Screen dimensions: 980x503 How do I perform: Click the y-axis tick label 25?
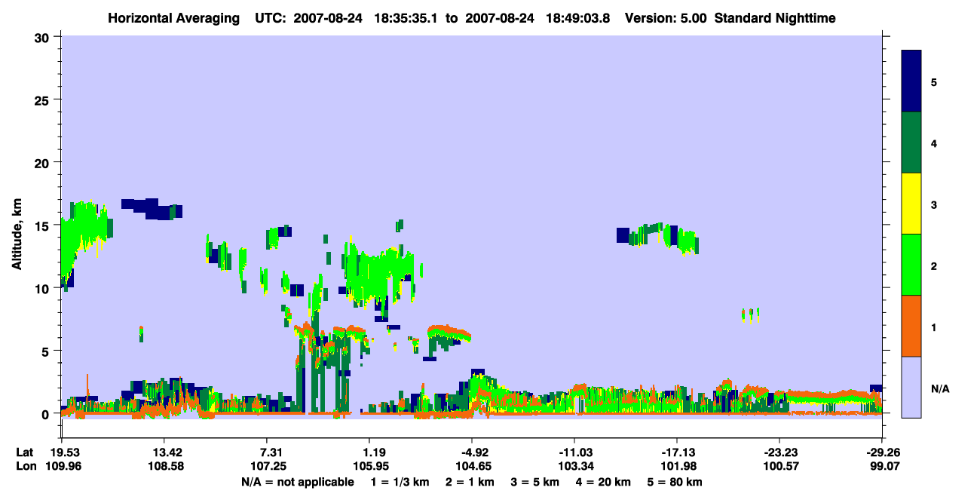click(x=44, y=100)
